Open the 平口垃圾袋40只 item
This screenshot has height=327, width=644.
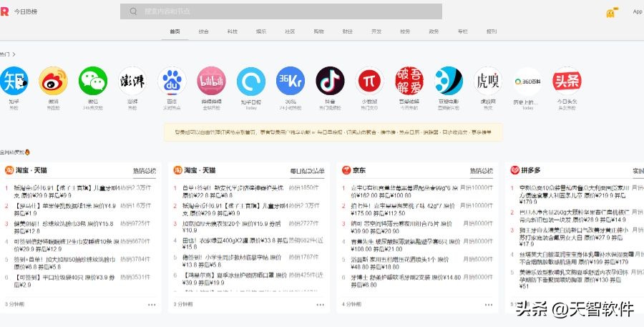[x=65, y=280]
